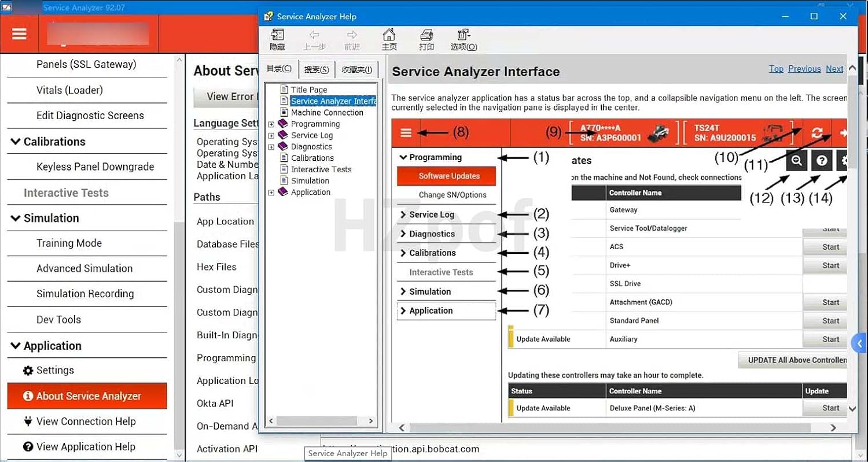Click the "App Location" path label
This screenshot has height=462, width=868.
225,221
